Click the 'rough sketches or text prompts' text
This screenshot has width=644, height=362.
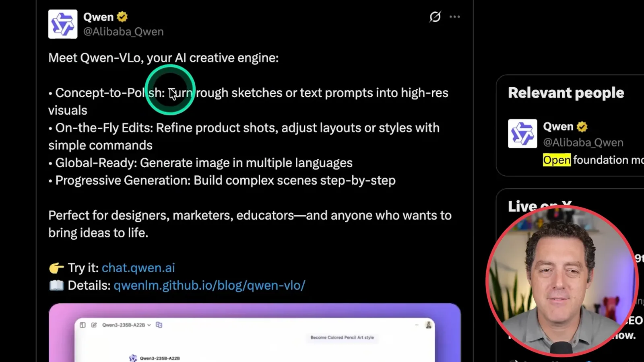pyautogui.click(x=284, y=93)
